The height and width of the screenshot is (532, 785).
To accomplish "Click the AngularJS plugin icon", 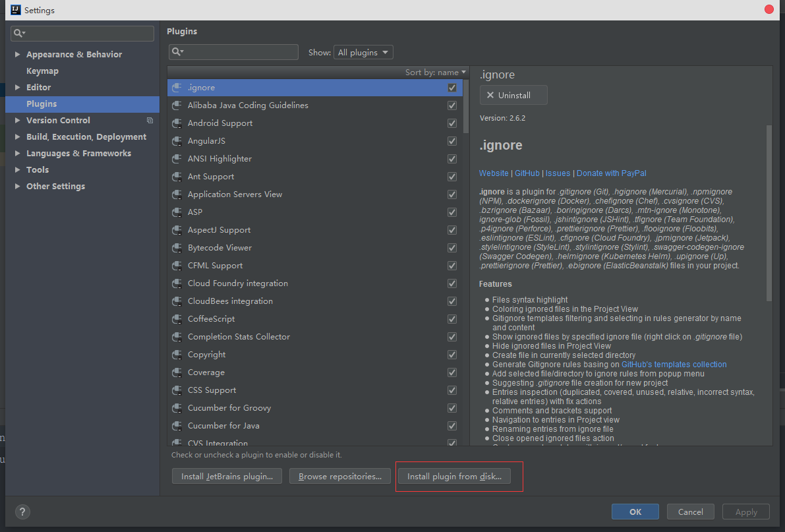I will (177, 141).
